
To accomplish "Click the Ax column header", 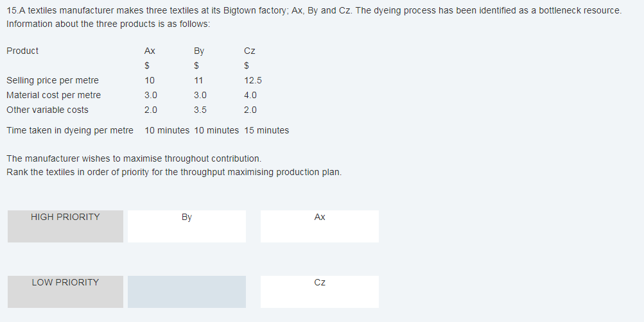I will click(150, 51).
